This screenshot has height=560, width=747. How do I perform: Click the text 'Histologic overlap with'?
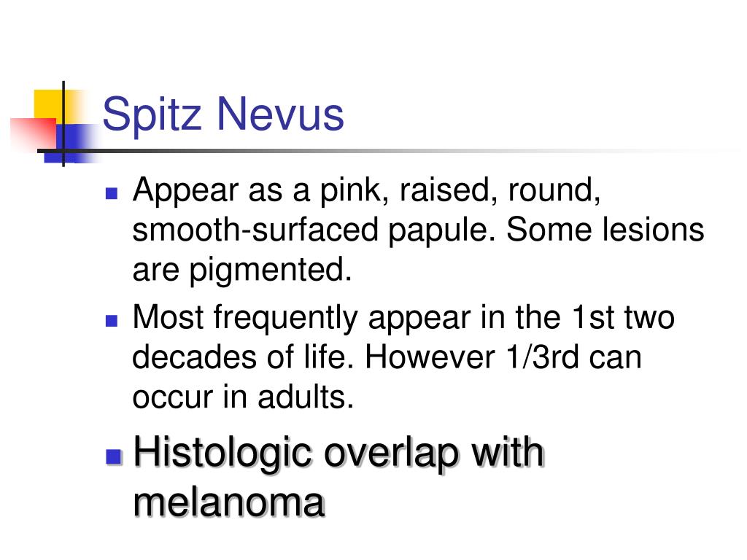(338, 452)
